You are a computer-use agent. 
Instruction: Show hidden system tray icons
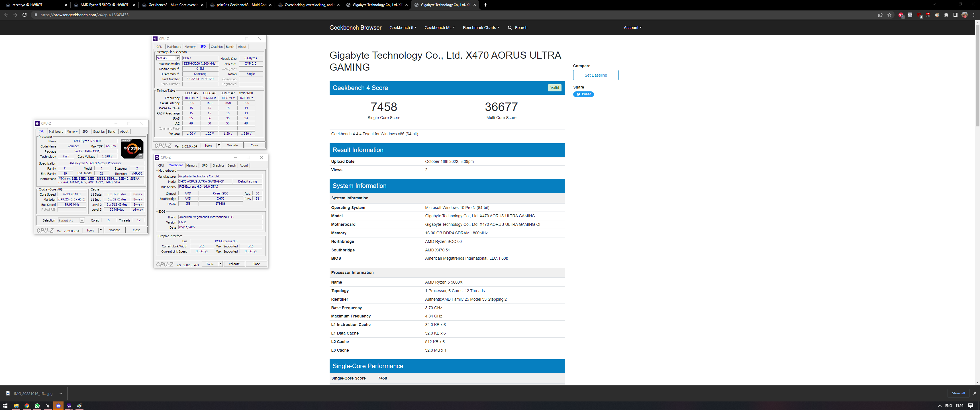pyautogui.click(x=940, y=406)
